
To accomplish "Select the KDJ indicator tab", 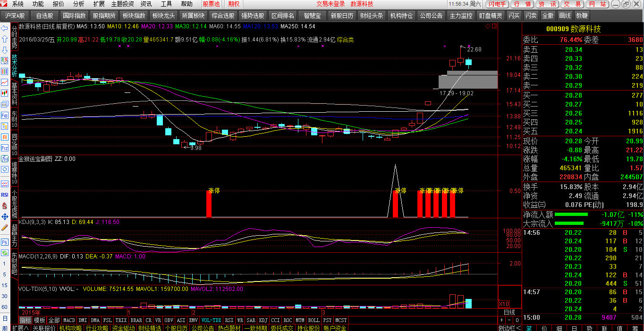I will [263, 320].
